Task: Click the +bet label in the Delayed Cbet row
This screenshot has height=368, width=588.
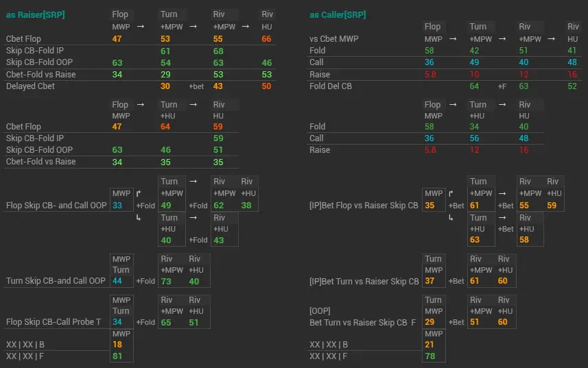Action: point(196,86)
